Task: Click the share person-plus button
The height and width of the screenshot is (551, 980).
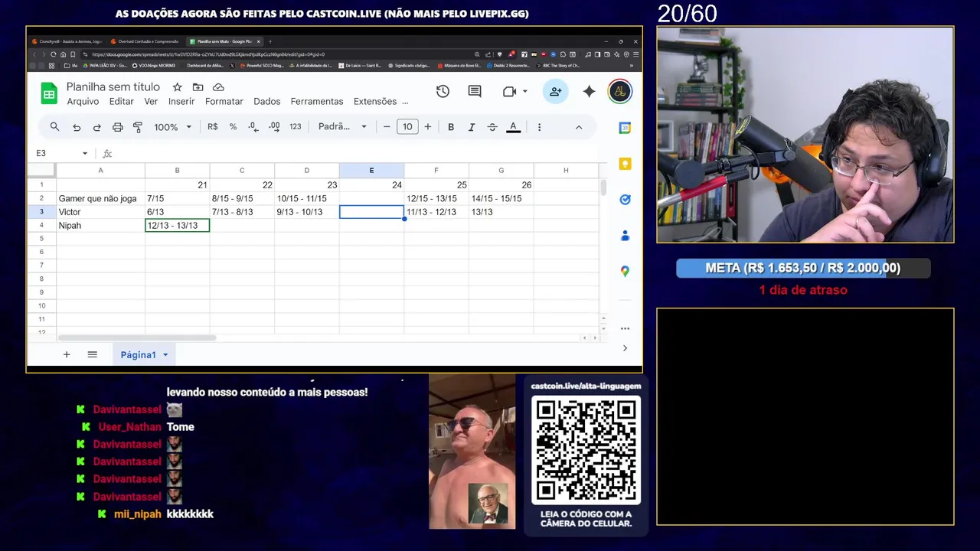Action: coord(555,91)
